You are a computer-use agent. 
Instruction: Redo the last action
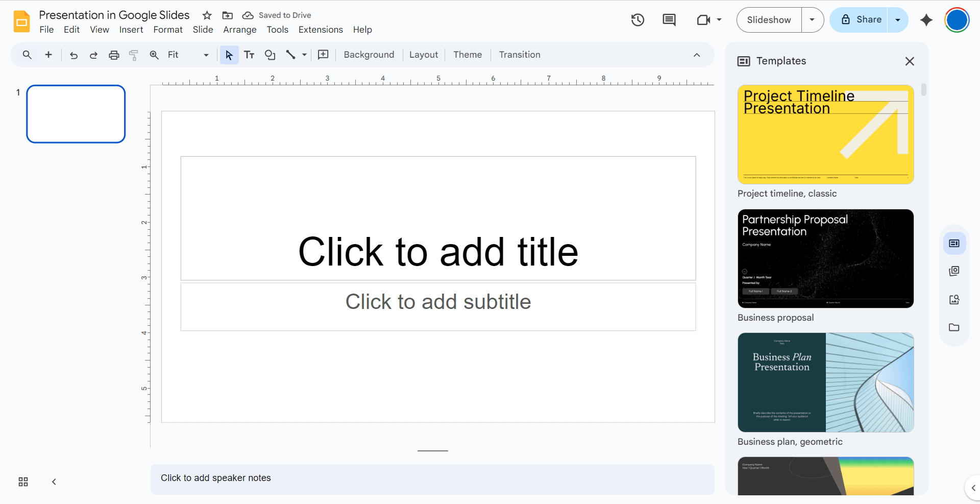point(93,55)
